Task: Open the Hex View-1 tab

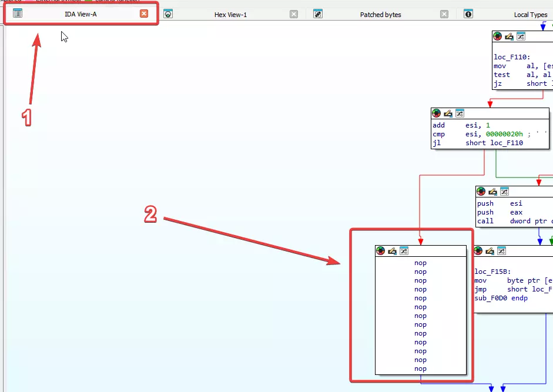Action: (x=230, y=15)
